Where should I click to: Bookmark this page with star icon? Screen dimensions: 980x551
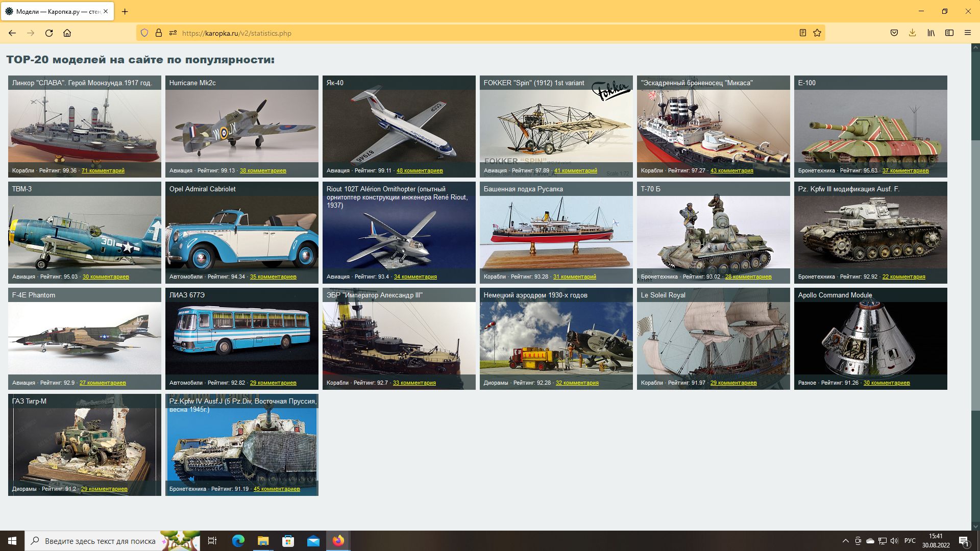(x=817, y=33)
